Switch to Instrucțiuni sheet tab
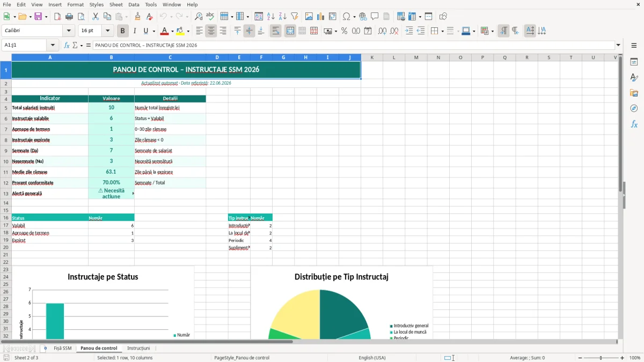 click(138, 348)
